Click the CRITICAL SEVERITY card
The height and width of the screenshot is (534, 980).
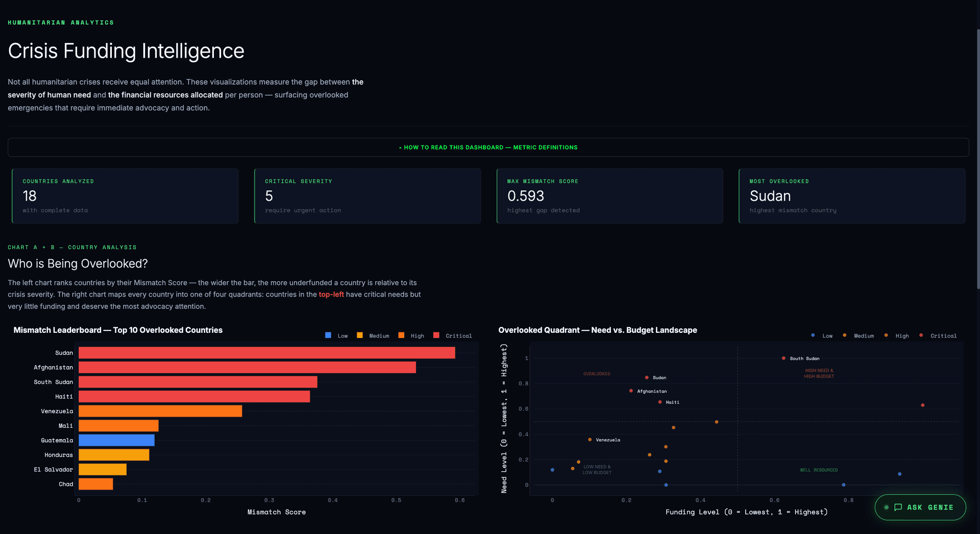(x=367, y=196)
